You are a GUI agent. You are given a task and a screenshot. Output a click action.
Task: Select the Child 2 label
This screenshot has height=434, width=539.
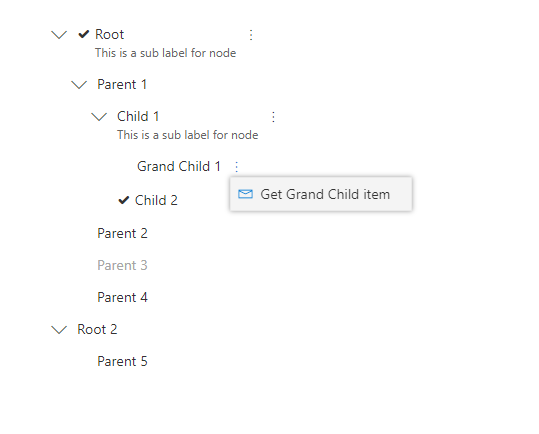[x=156, y=200]
